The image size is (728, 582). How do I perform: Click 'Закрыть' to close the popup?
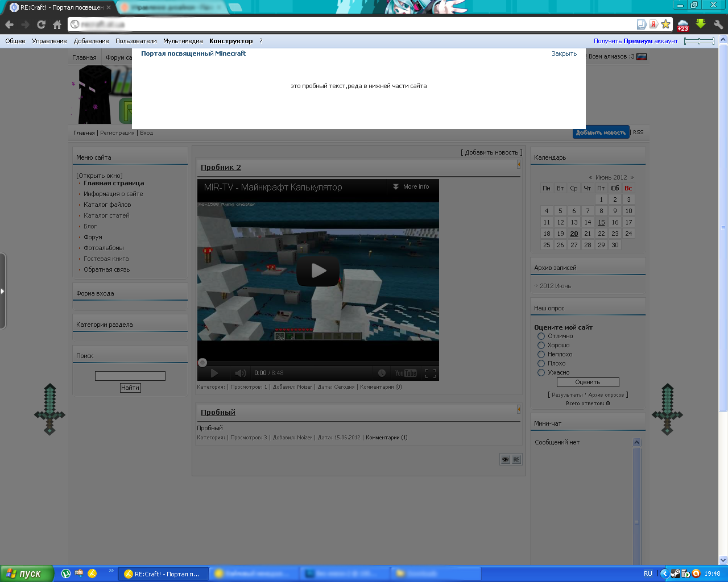click(x=564, y=53)
